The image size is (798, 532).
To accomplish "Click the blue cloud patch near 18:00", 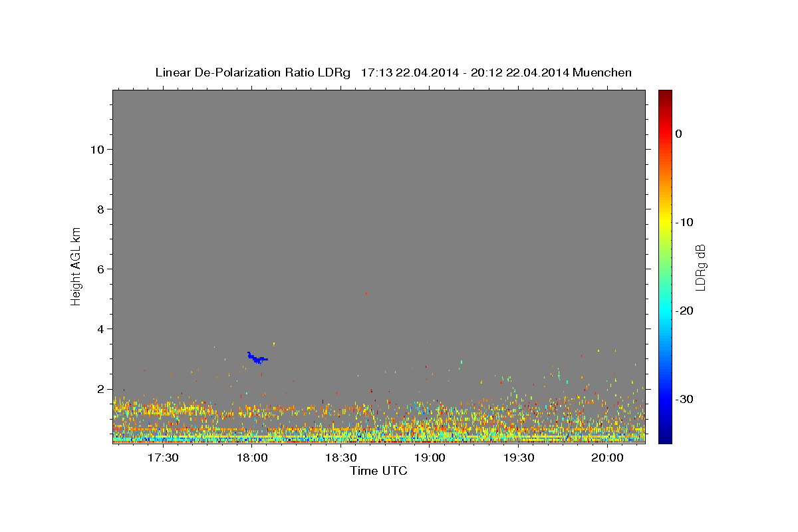I will [x=257, y=358].
